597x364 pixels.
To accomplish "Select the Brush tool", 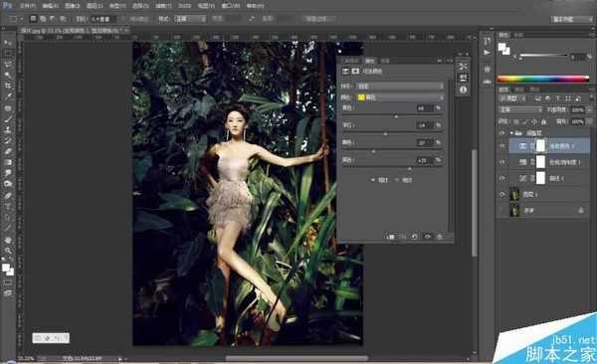I will (x=8, y=118).
